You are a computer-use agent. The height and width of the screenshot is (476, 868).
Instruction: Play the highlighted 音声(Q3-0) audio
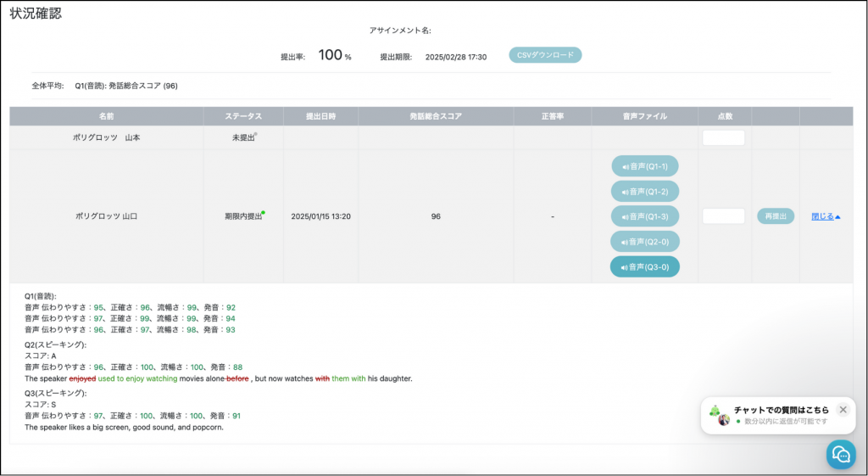click(644, 266)
